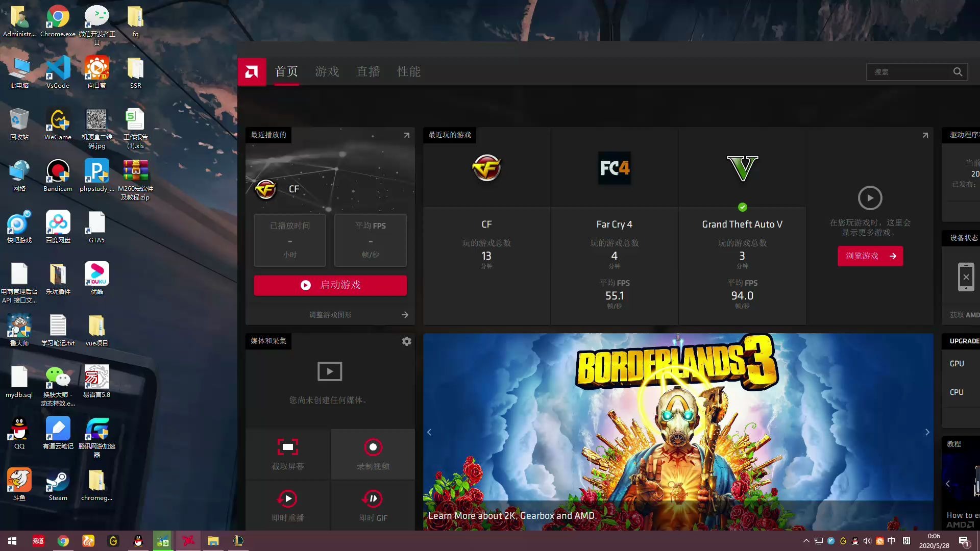Click the instant GIF icon
Image resolution: width=980 pixels, height=551 pixels.
tap(373, 498)
